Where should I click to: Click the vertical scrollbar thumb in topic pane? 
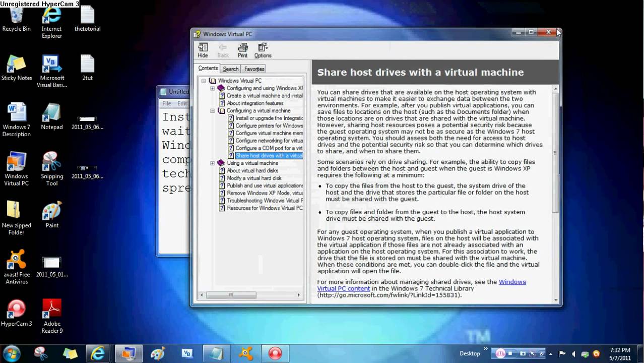(556, 152)
